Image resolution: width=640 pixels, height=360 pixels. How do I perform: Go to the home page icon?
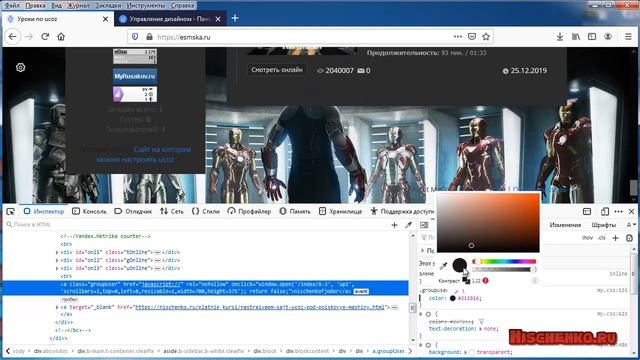coord(61,37)
